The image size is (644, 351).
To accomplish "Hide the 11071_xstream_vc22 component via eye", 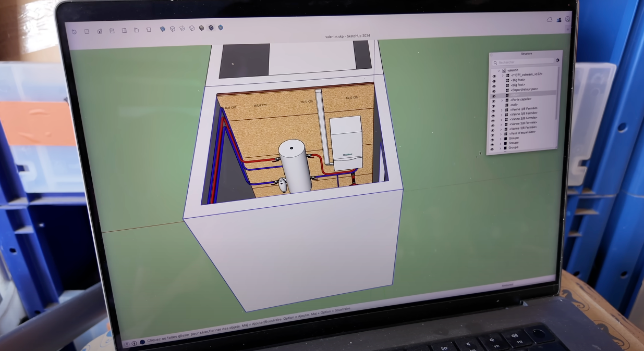I will coord(494,76).
